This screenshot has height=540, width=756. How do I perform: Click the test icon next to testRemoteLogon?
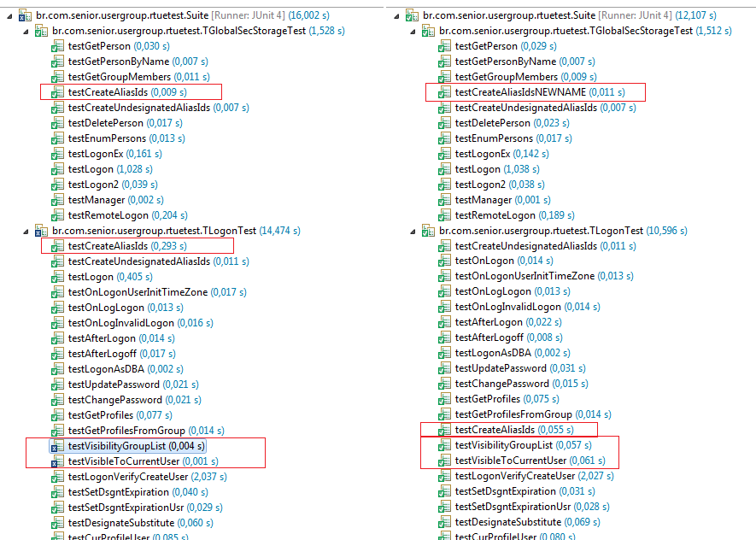pos(57,214)
